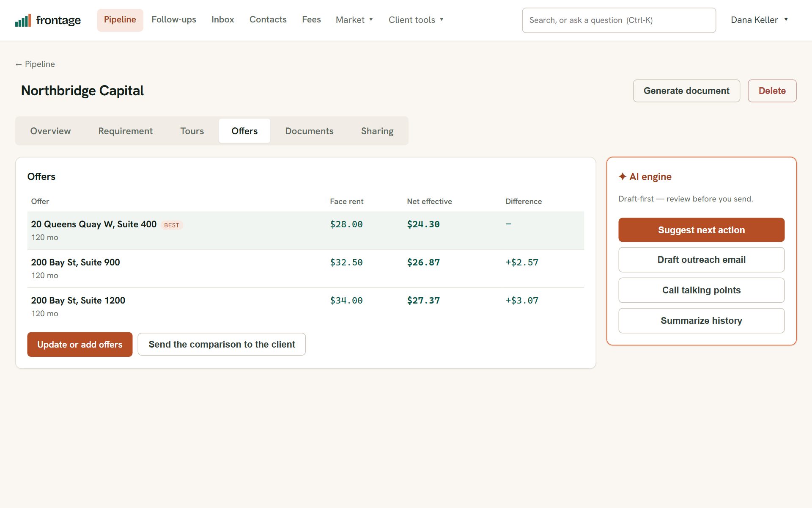Click the Difference column header
The image size is (812, 508).
tap(524, 202)
